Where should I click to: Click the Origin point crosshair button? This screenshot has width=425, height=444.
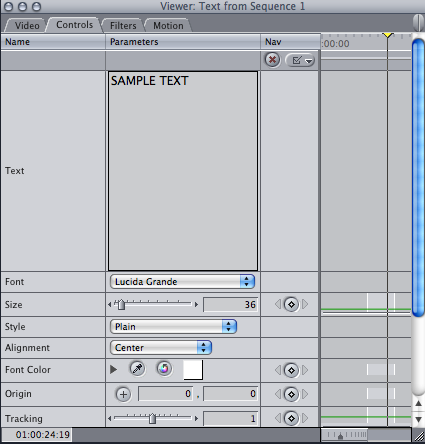point(123,394)
